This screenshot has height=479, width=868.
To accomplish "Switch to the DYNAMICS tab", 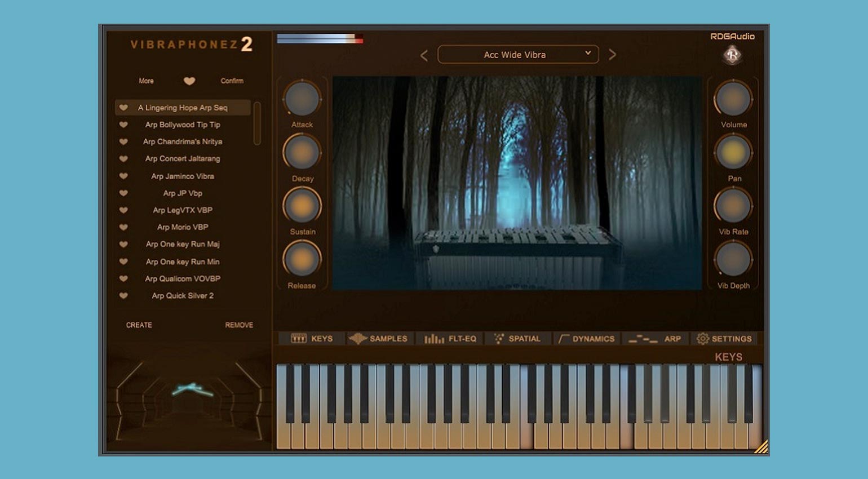I will [x=586, y=339].
